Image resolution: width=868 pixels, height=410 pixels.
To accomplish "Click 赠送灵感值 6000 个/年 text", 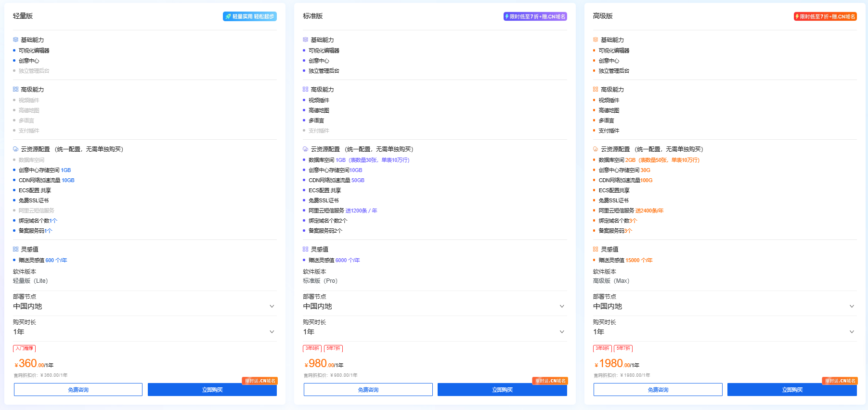I will (x=334, y=260).
